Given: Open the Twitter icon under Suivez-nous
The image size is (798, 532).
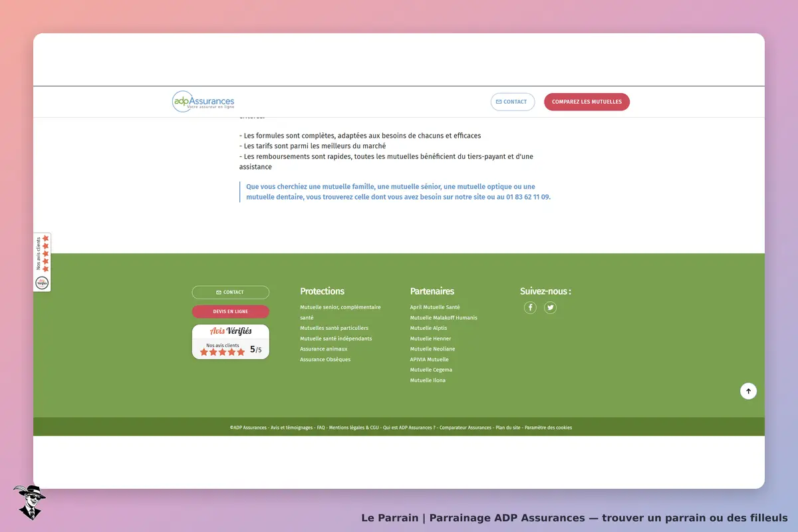Looking at the screenshot, I should click(x=550, y=307).
